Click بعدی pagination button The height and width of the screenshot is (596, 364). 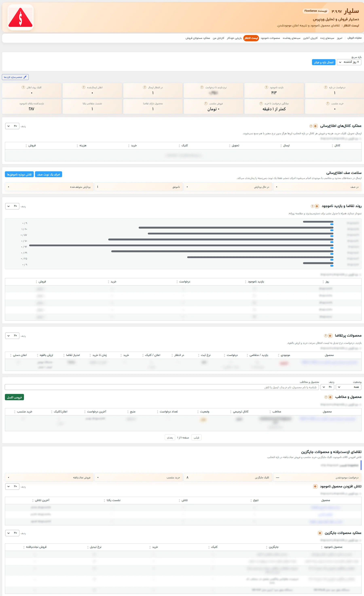click(170, 437)
